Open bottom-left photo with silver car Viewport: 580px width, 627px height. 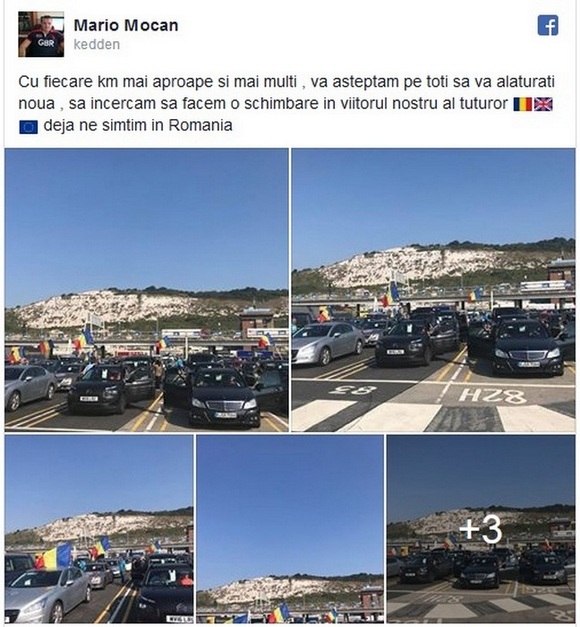click(x=99, y=529)
